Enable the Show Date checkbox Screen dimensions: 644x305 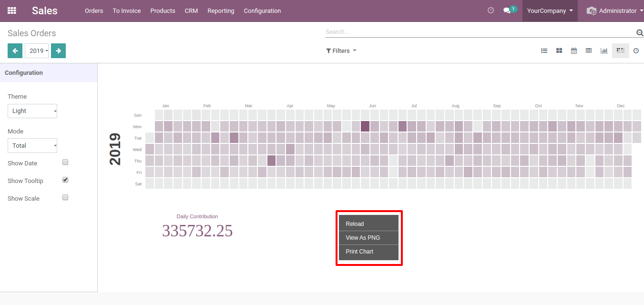(x=66, y=163)
